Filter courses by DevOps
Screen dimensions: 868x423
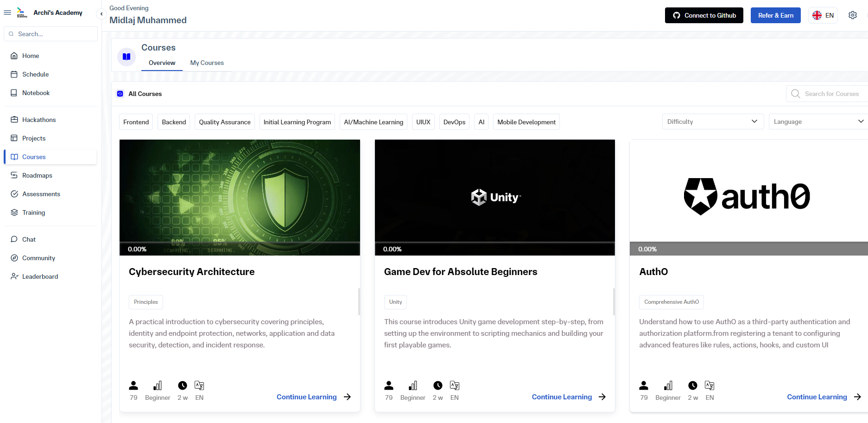pos(454,122)
